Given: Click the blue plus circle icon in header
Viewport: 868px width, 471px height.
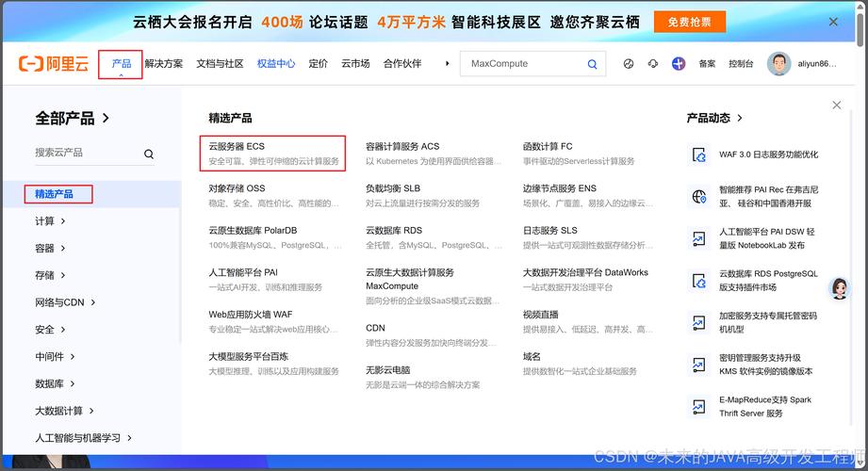Looking at the screenshot, I should tap(679, 64).
